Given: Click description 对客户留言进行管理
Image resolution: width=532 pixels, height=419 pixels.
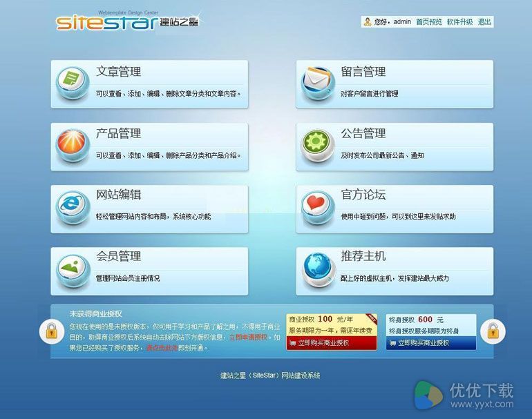Looking at the screenshot, I should [x=370, y=94].
